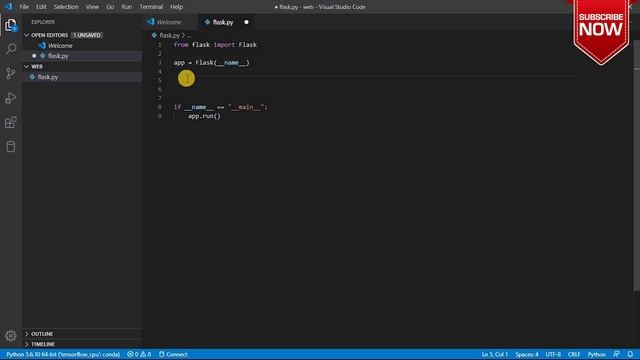Click Ln 5, Col 1 cursor position indicator
Viewport: 640px width, 360px height.
[x=495, y=354]
